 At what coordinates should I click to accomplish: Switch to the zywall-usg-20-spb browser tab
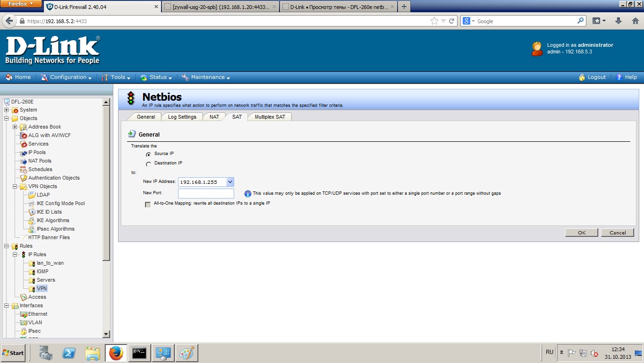(x=221, y=7)
